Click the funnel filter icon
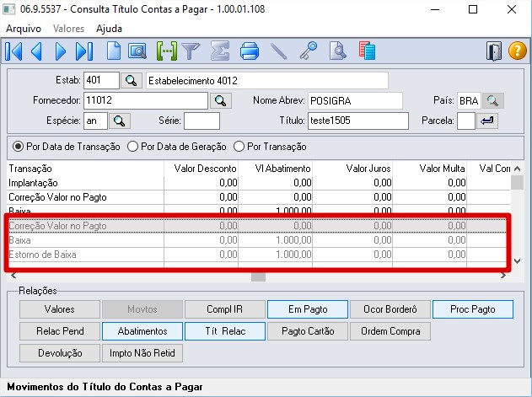The width and height of the screenshot is (532, 397). coord(191,51)
